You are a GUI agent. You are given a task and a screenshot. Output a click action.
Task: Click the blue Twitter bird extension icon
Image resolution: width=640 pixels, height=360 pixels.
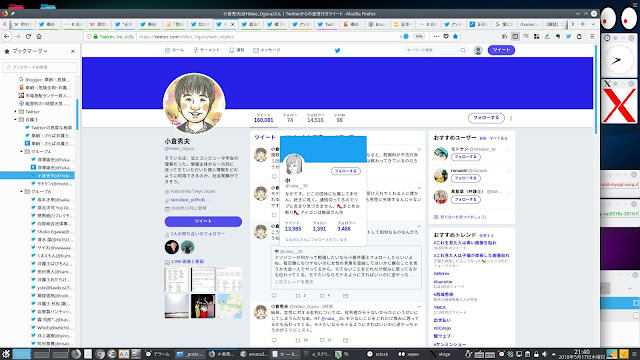tap(568, 36)
